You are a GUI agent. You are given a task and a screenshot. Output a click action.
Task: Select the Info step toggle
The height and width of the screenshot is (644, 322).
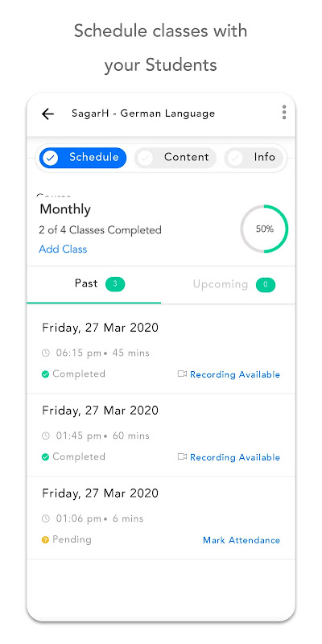pos(254,158)
